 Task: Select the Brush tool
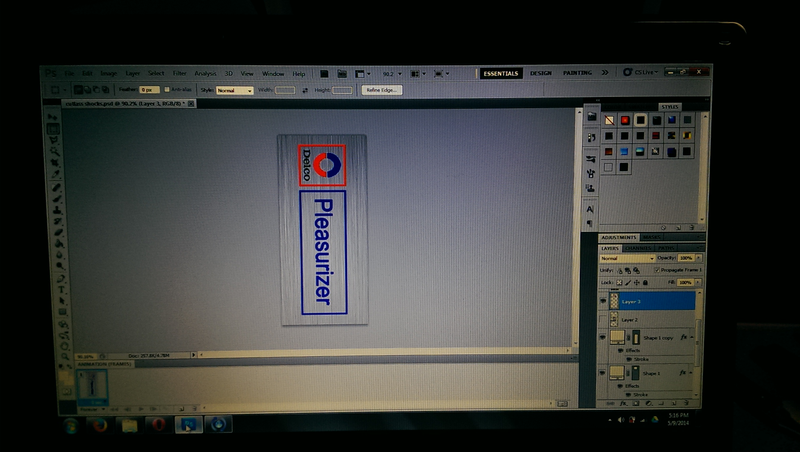pyautogui.click(x=57, y=198)
